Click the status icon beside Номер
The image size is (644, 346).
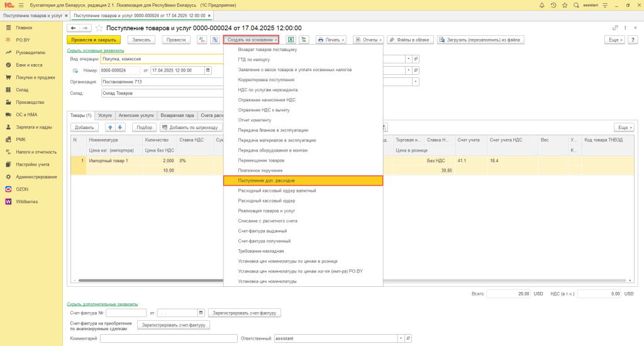75,70
